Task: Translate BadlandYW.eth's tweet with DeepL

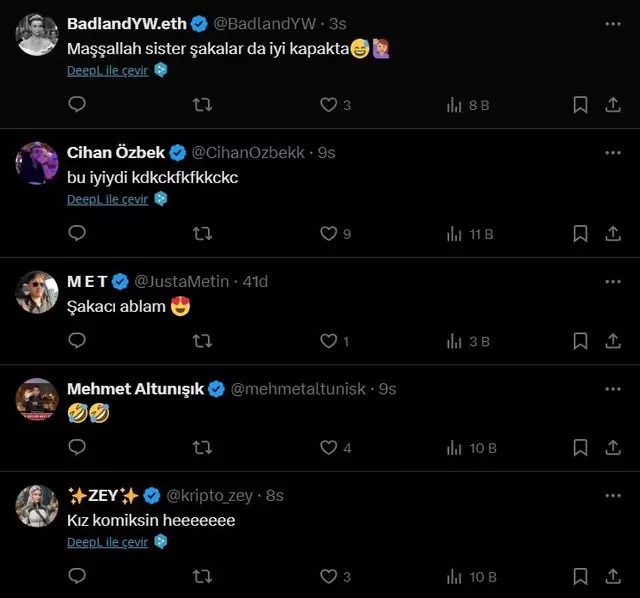Action: [x=108, y=70]
